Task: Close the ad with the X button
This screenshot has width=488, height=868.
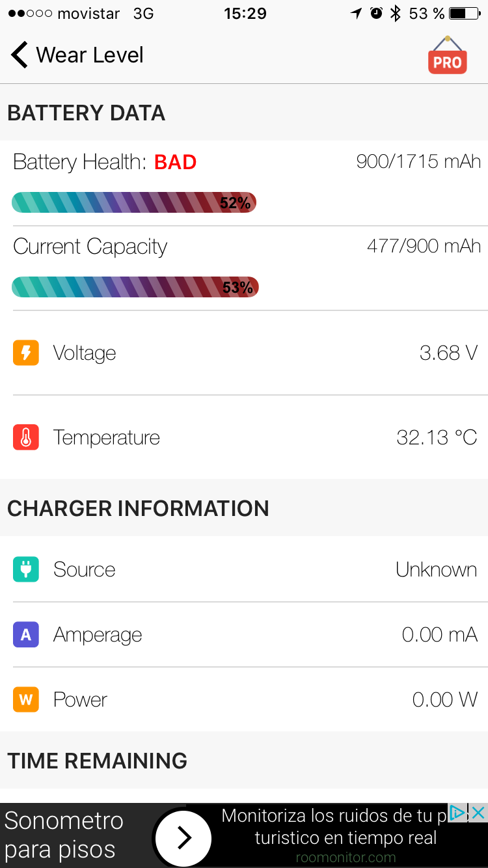Action: click(478, 812)
